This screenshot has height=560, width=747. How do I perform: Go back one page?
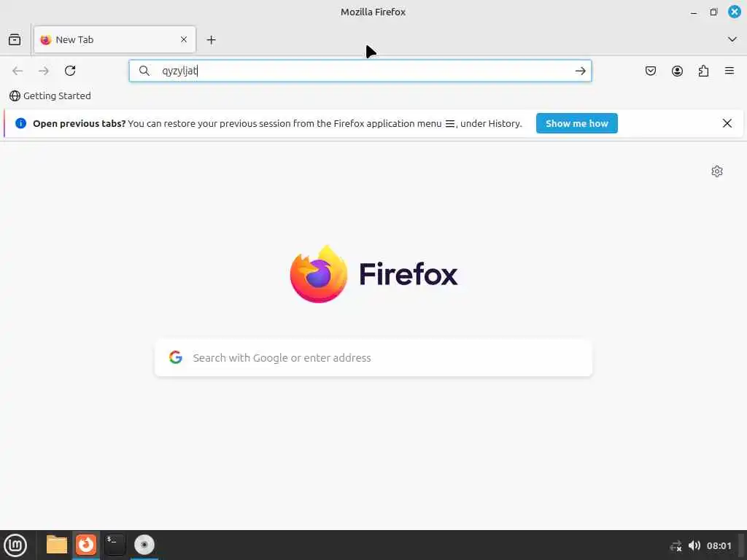[18, 71]
